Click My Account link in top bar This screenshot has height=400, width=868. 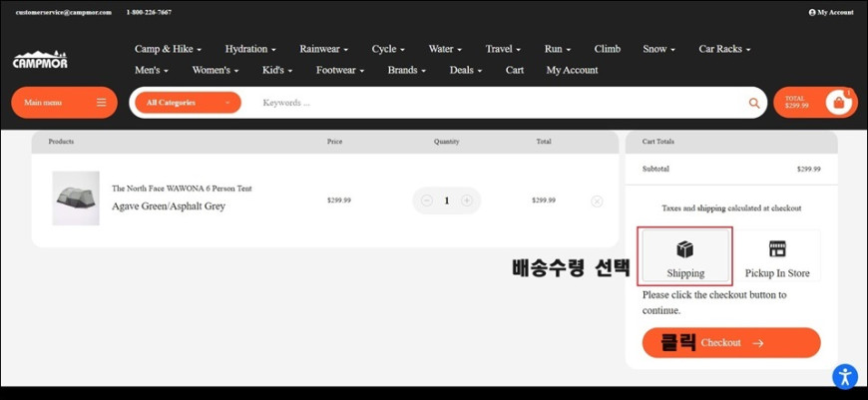(831, 12)
